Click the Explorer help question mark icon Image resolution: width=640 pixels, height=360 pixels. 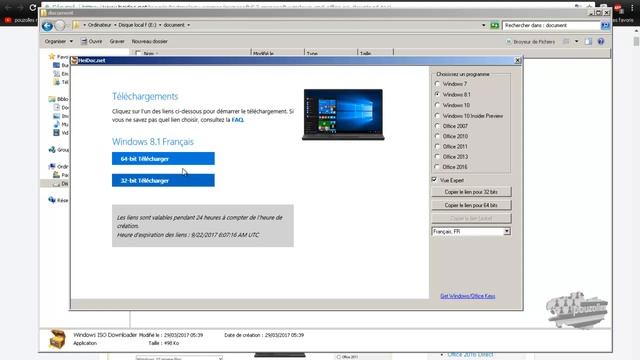[x=601, y=41]
